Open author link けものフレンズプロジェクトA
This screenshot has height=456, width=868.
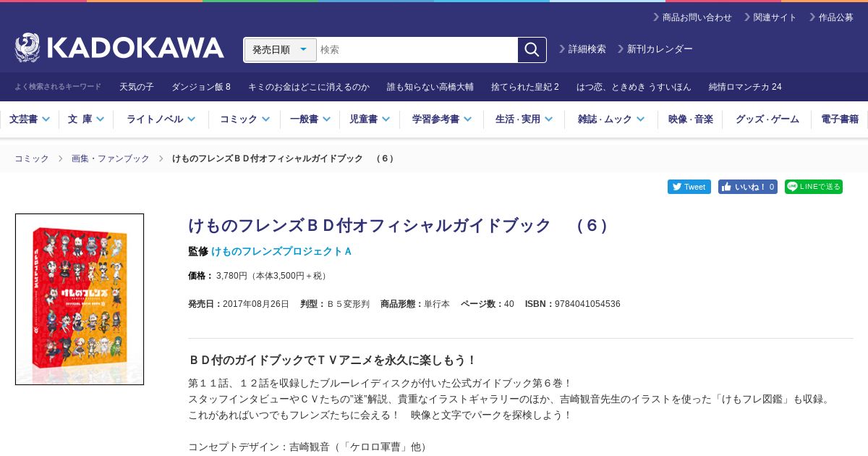tap(281, 251)
